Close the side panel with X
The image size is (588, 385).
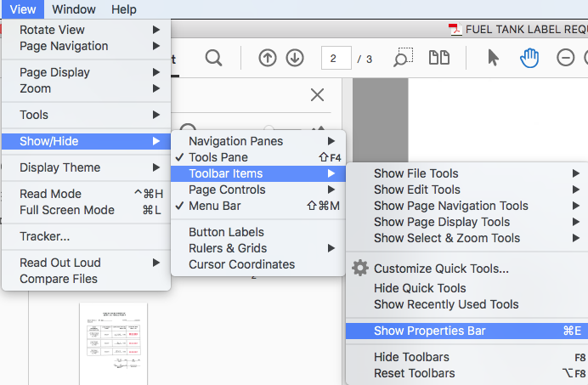(317, 95)
